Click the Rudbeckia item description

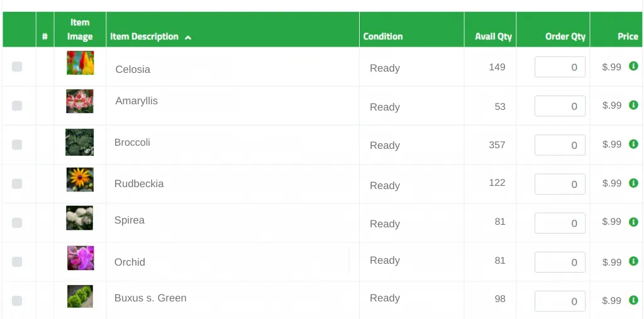pyautogui.click(x=139, y=183)
